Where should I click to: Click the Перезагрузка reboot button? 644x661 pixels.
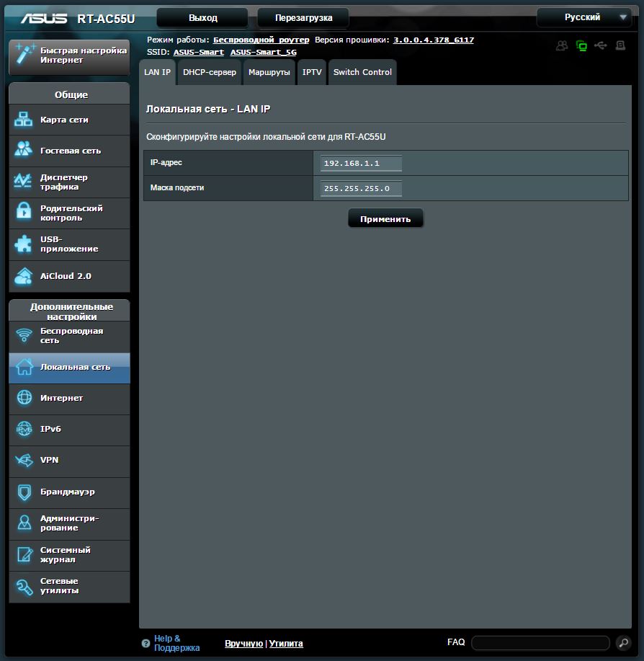tap(303, 18)
